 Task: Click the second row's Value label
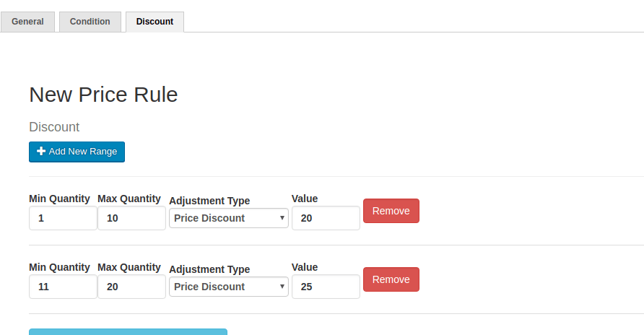point(305,267)
